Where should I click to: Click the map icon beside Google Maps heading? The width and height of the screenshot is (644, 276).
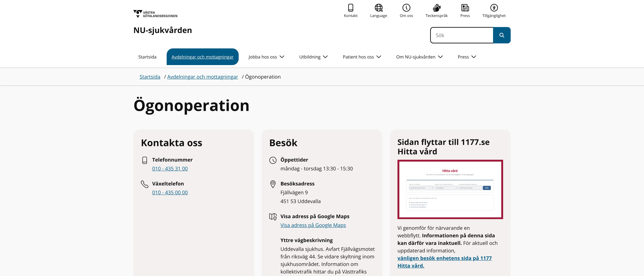(273, 216)
